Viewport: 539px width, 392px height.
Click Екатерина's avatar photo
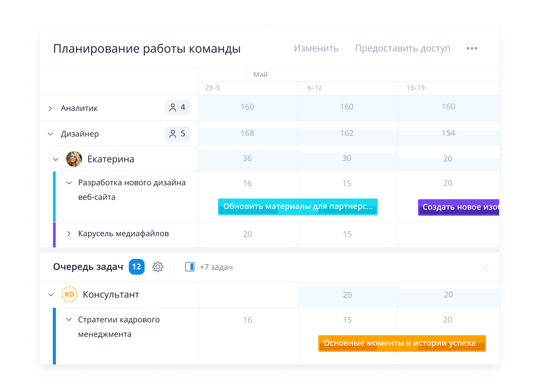(x=74, y=159)
